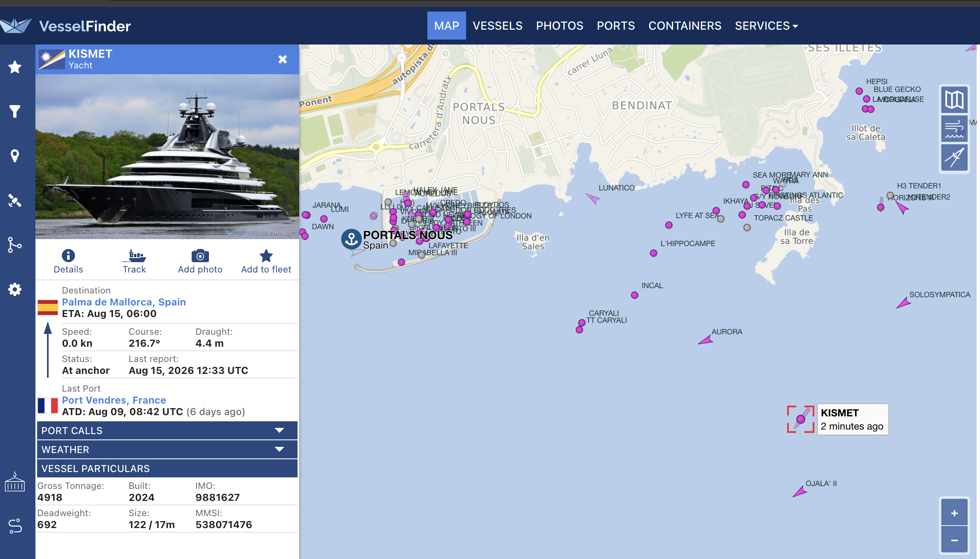Toggle the weather wind overlay button
This screenshot has width=980, height=559.
coord(954,129)
